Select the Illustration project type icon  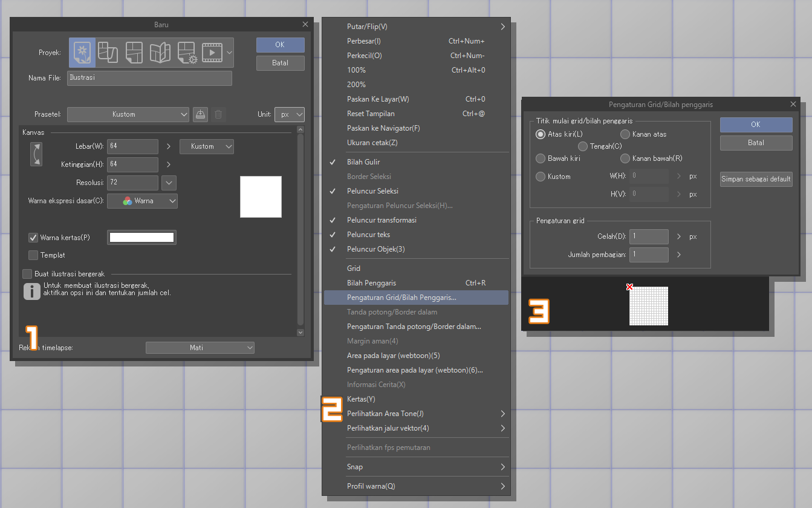pyautogui.click(x=82, y=53)
